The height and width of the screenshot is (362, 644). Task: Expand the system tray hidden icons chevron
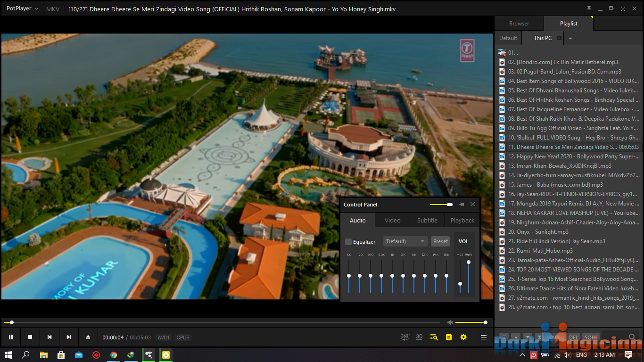[x=523, y=355]
